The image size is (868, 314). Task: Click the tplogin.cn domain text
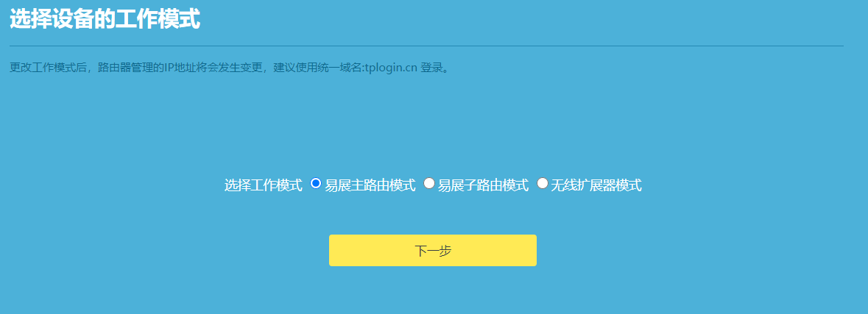tap(391, 68)
